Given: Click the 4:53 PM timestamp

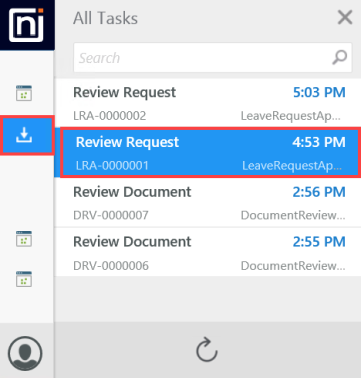Looking at the screenshot, I should [319, 142].
